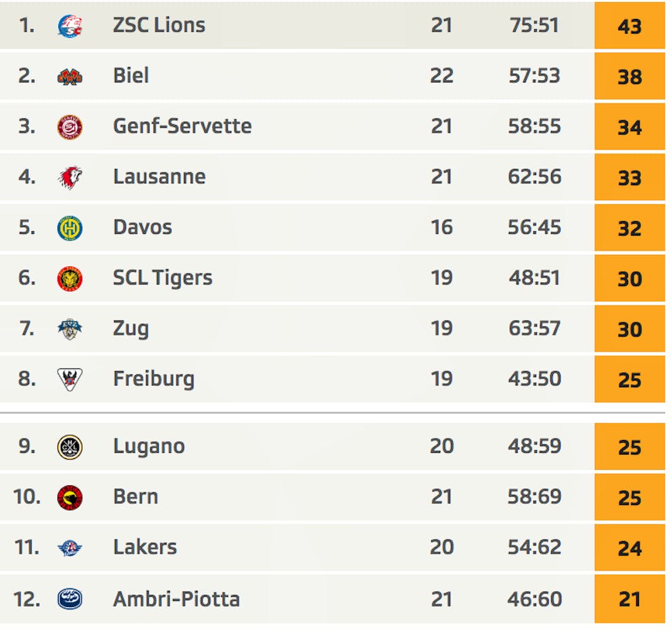This screenshot has height=630, width=672.
Task: Select the Genf-Servette club crest
Action: pyautogui.click(x=70, y=127)
